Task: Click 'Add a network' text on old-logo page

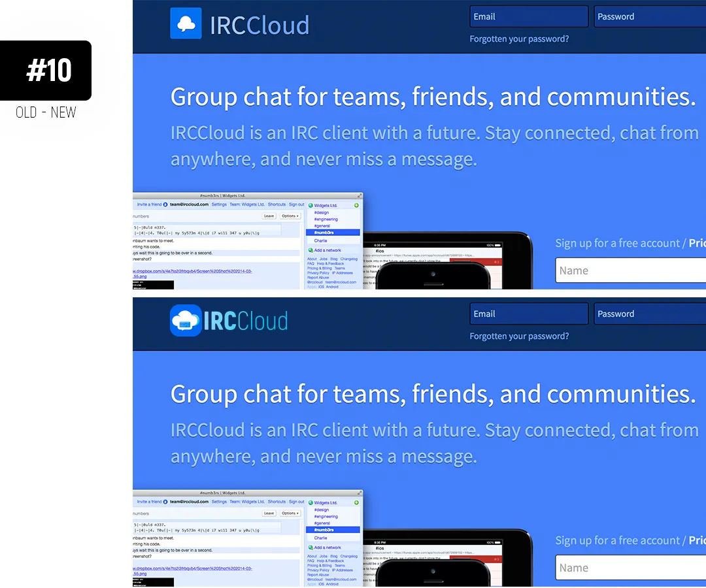Action: click(328, 250)
